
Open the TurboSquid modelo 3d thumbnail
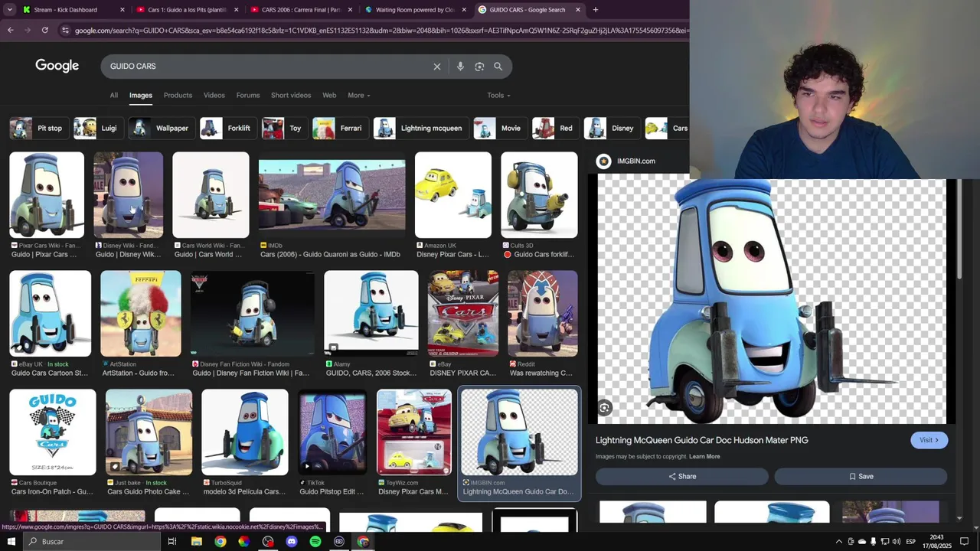pos(245,432)
